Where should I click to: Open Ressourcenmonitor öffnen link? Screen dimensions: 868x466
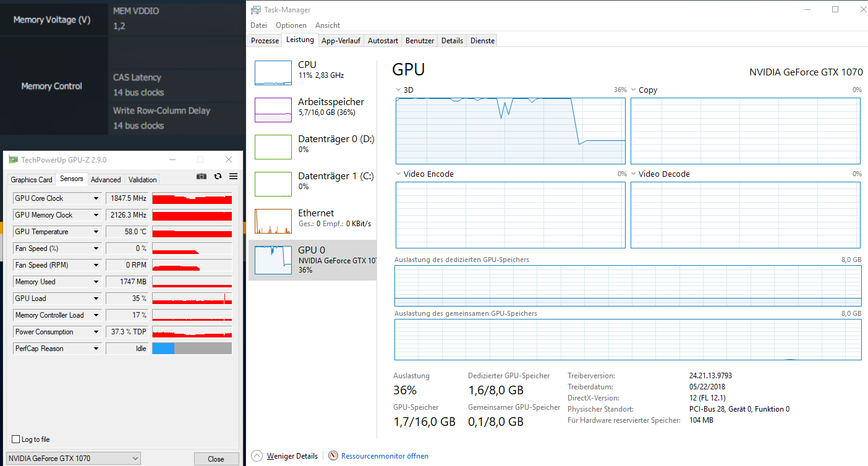click(385, 456)
